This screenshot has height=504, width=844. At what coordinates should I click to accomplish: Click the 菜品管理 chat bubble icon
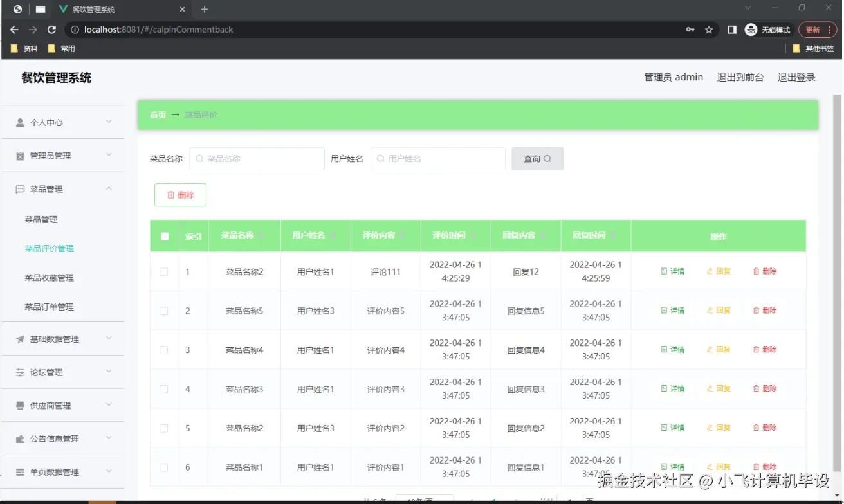coord(20,189)
